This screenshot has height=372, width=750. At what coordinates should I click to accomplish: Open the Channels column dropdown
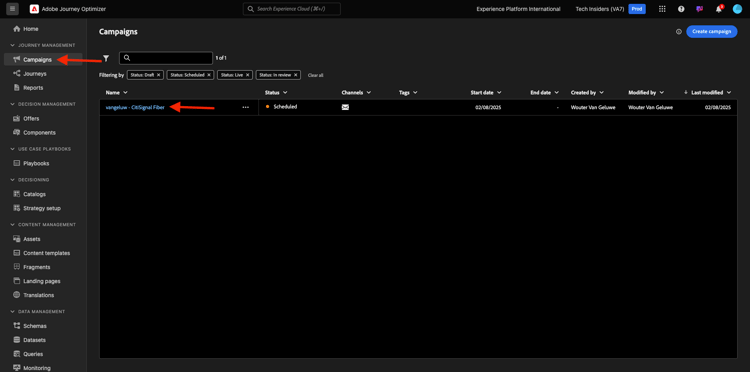369,92
